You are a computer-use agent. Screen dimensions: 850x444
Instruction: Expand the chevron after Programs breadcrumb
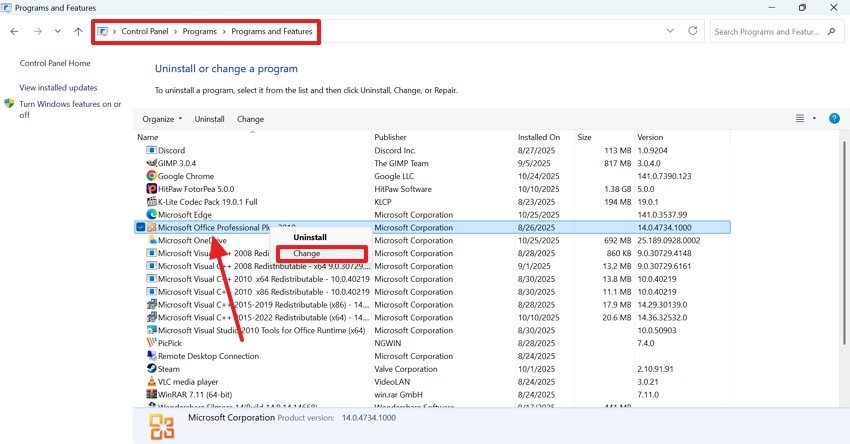(x=224, y=31)
